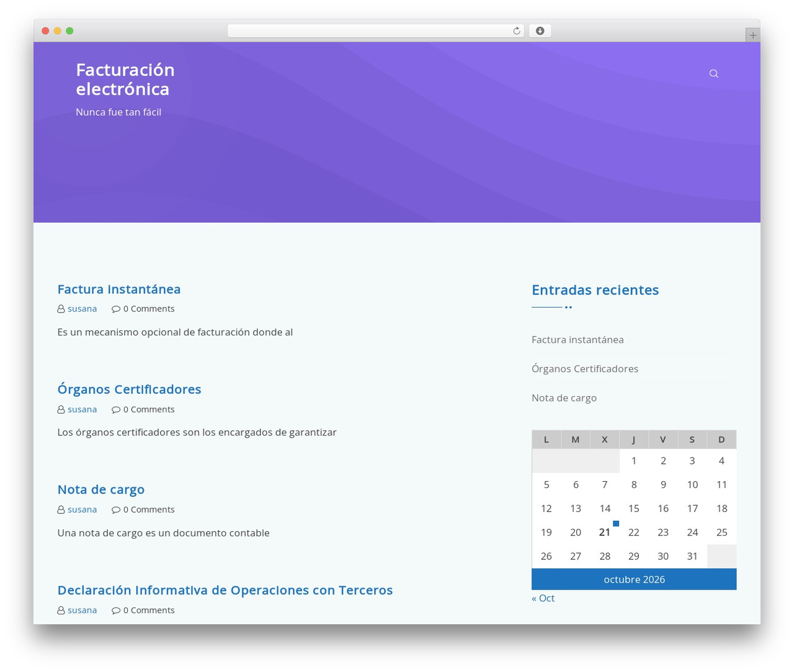This screenshot has height=672, width=794.
Task: Click the browser download arrow icon
Action: (540, 31)
